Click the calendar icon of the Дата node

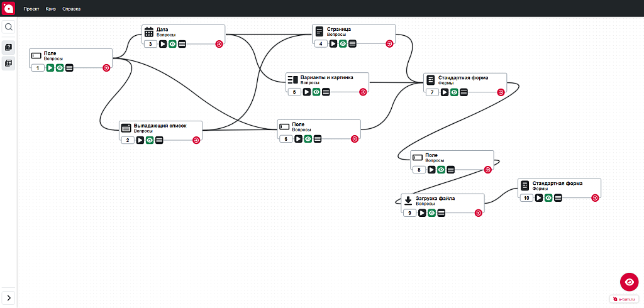149,32
